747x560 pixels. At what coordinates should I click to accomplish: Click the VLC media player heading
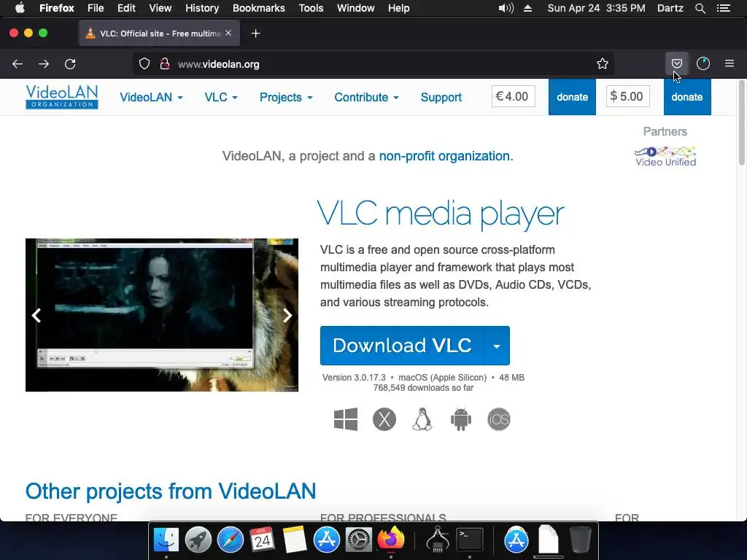click(x=440, y=214)
